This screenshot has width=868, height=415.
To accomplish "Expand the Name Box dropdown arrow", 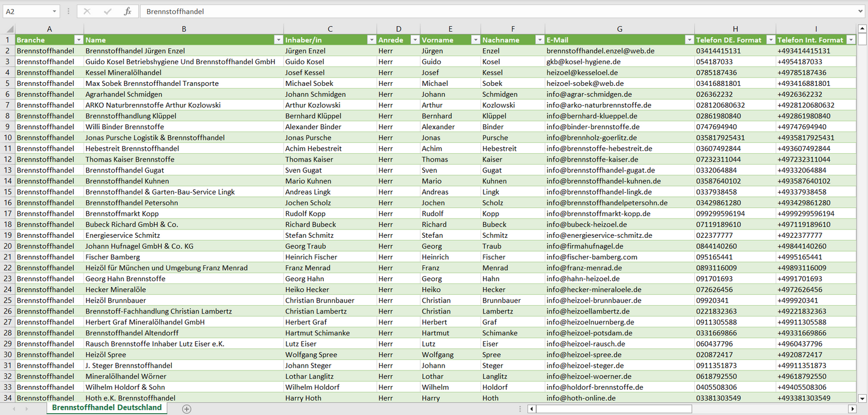I will (x=54, y=11).
